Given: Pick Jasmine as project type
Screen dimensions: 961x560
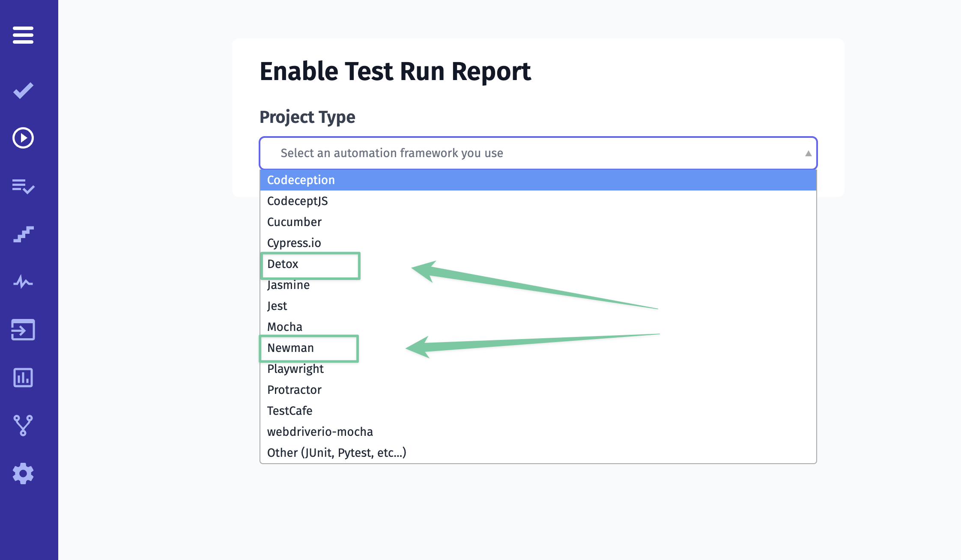Looking at the screenshot, I should pyautogui.click(x=538, y=285).
